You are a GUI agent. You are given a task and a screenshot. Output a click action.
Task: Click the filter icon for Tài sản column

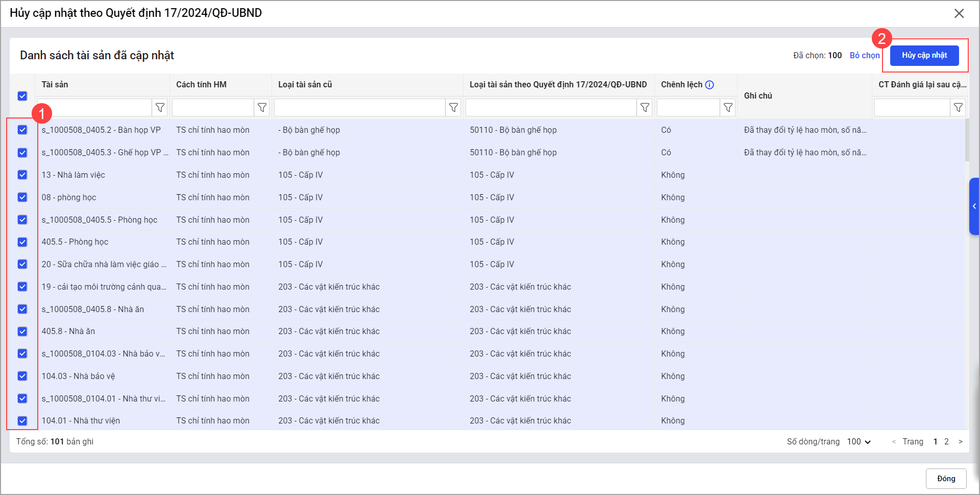[x=160, y=108]
